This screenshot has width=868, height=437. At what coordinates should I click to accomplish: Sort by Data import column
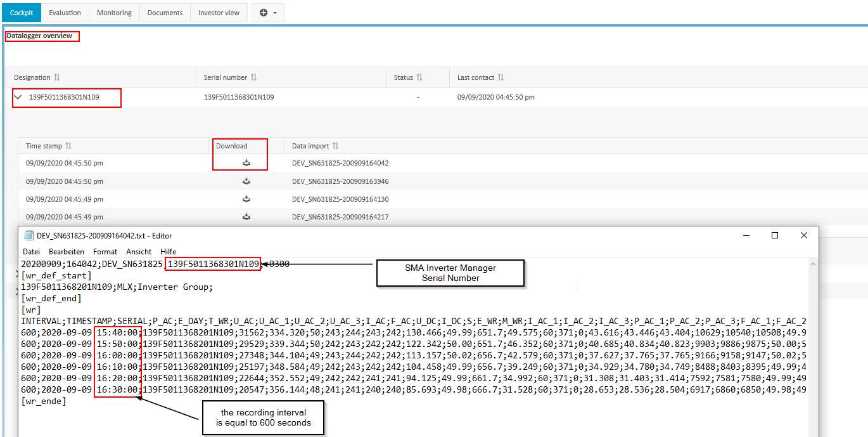click(336, 146)
